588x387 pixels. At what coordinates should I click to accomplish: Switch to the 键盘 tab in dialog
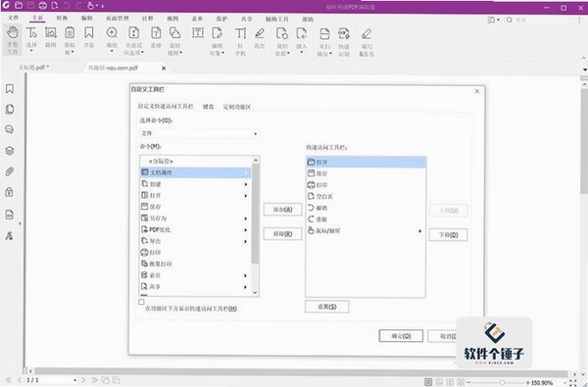coord(208,107)
